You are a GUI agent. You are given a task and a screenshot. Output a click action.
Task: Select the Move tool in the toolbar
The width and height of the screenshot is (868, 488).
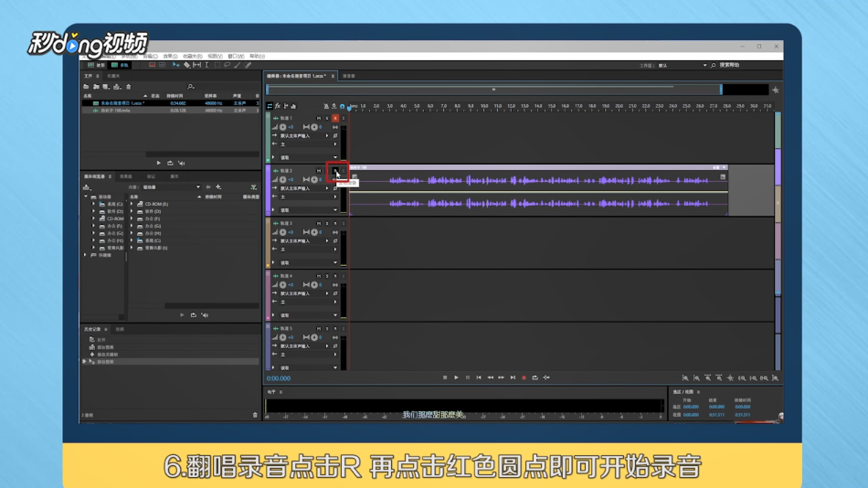pyautogui.click(x=176, y=65)
